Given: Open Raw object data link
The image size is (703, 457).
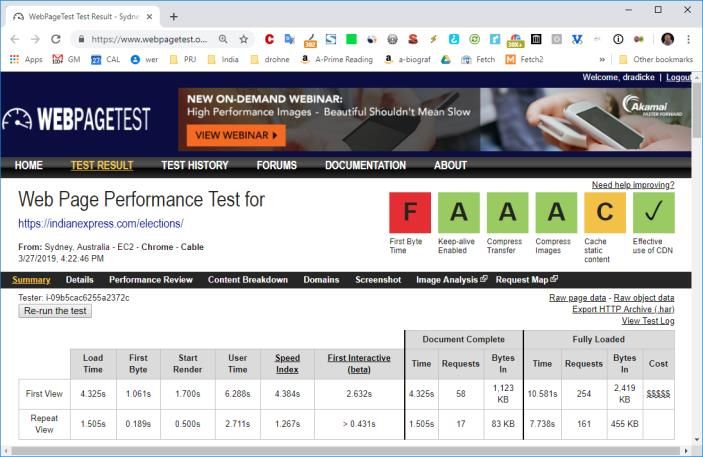Looking at the screenshot, I should click(x=644, y=297).
